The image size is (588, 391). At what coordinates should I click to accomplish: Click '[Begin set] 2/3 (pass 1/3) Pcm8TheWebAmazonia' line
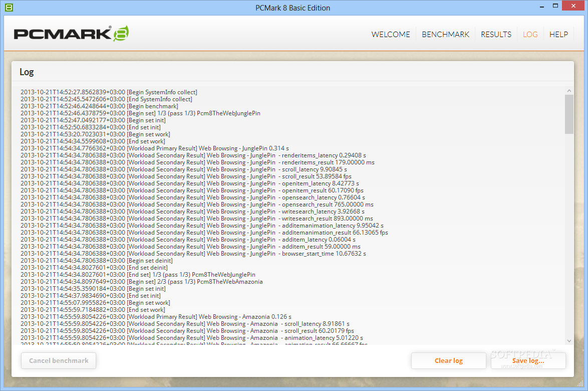click(x=141, y=281)
